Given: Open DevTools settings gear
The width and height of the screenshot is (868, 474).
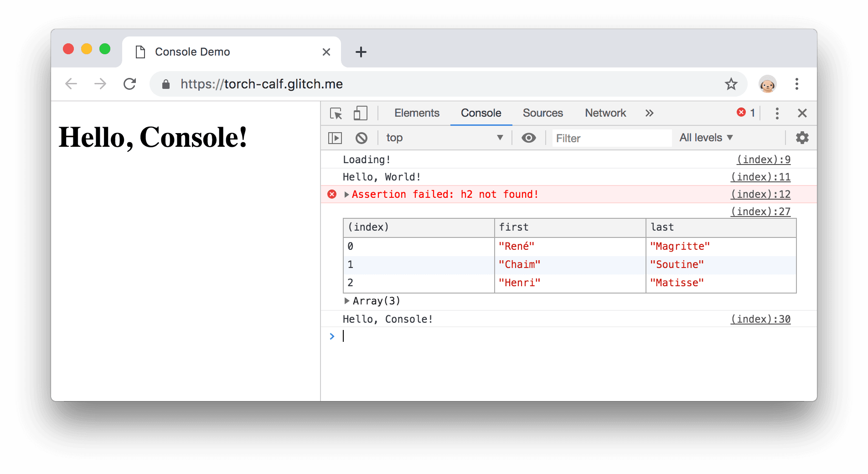Looking at the screenshot, I should click(x=802, y=138).
